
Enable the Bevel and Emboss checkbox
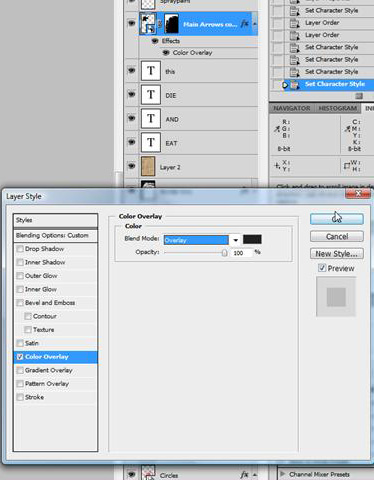(20, 303)
